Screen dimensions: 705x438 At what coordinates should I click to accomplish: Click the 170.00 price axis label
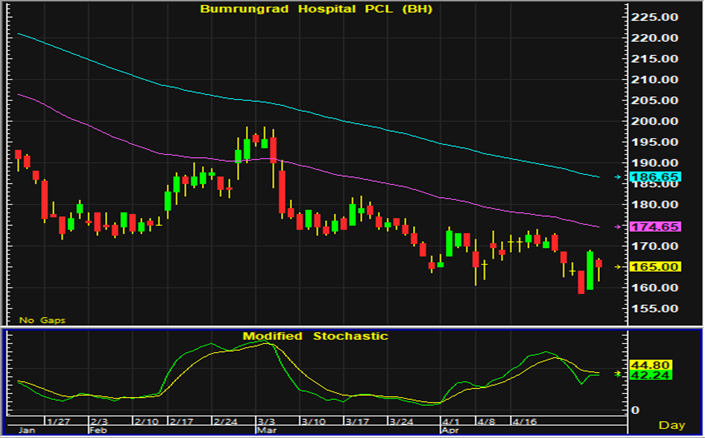coord(654,246)
